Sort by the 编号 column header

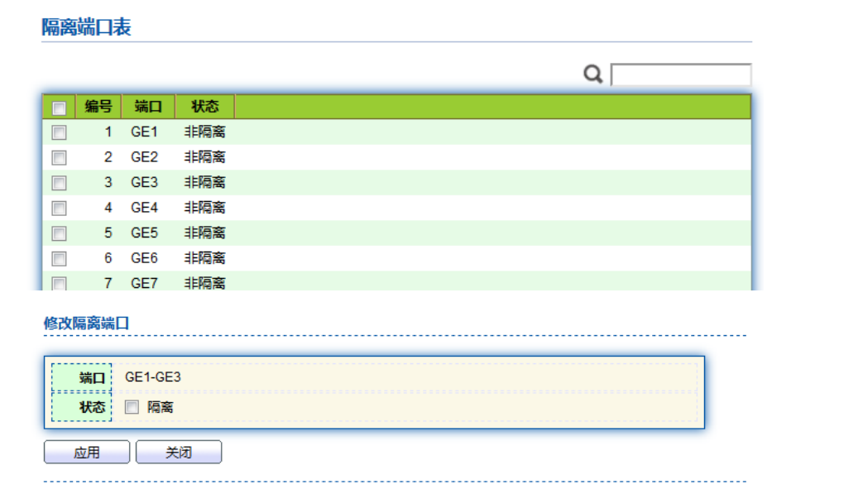98,107
